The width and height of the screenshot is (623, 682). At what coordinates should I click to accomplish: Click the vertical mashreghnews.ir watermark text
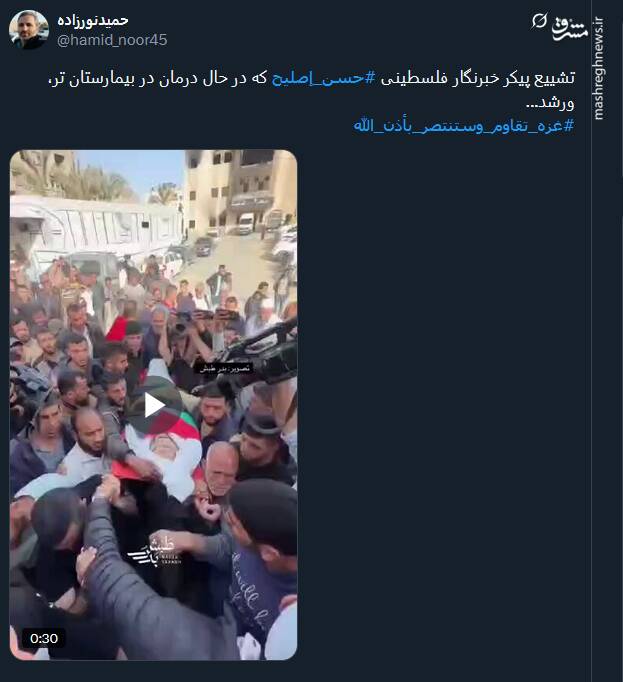[x=600, y=68]
